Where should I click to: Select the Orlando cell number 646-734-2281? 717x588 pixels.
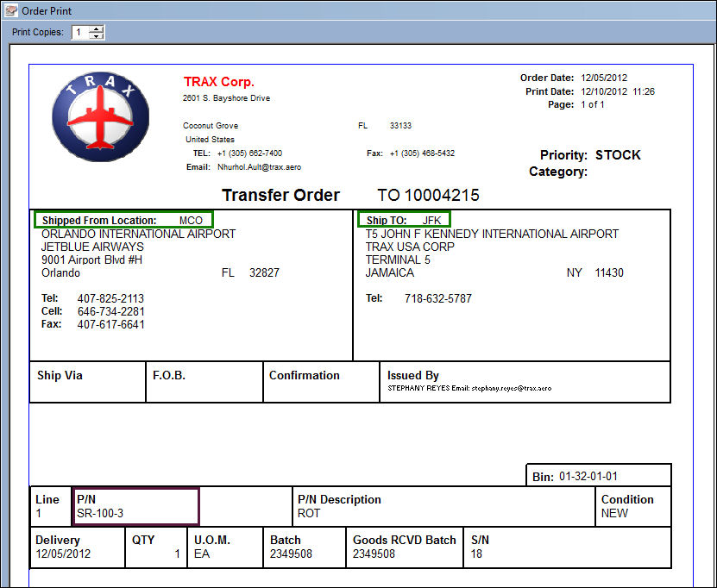click(x=110, y=311)
